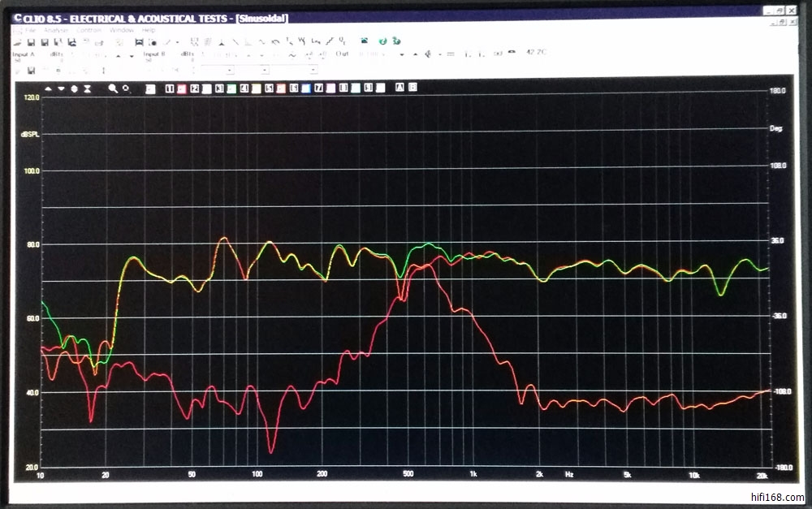Click the scale up arrow in graph toolbar
Viewport: 812px width, 509px height.
tap(48, 88)
